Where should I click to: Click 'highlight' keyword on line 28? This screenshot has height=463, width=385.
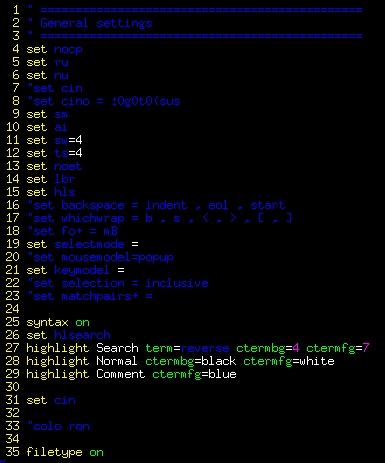pyautogui.click(x=58, y=362)
